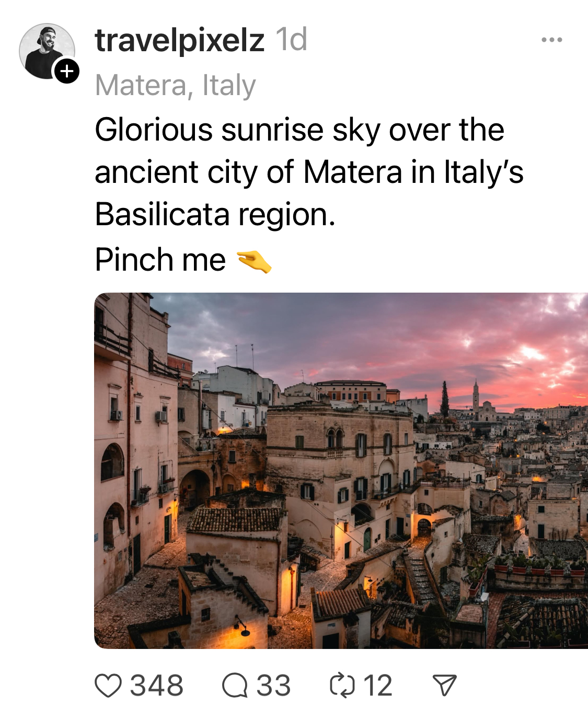Click the cathedral bell tower in the photo
This screenshot has width=588, height=719.
476,396
